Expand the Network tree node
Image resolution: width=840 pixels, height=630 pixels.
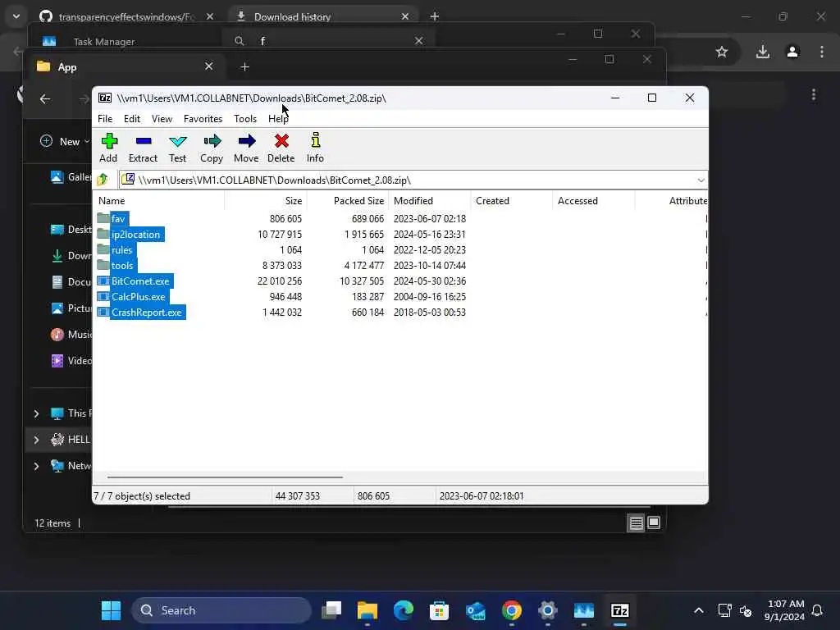[x=36, y=466]
